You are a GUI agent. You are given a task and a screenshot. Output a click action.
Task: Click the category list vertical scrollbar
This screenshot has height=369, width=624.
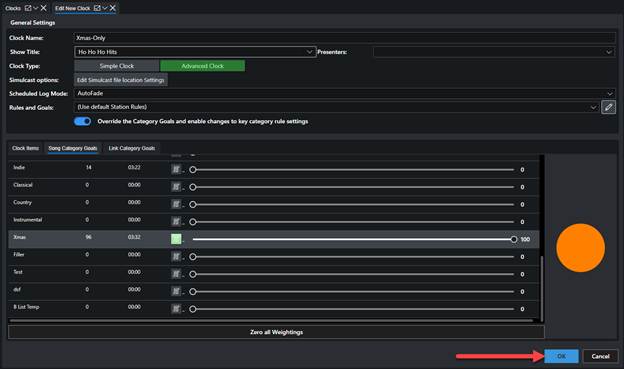(541, 288)
